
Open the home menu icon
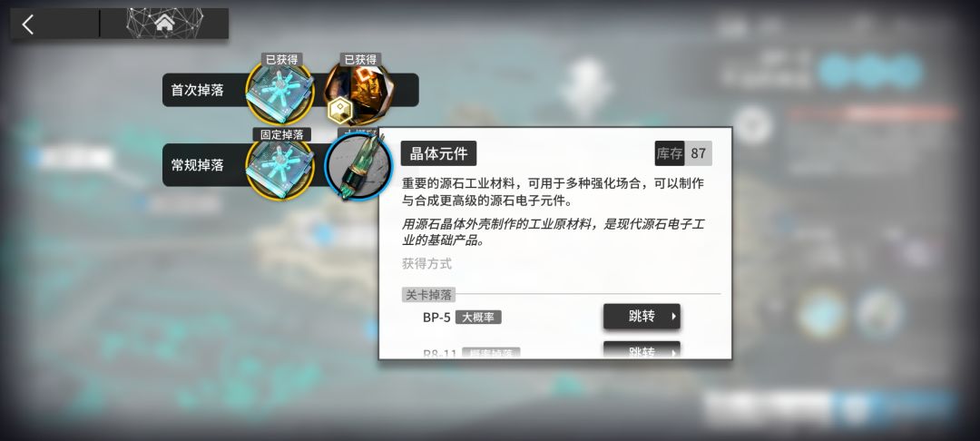(x=164, y=24)
